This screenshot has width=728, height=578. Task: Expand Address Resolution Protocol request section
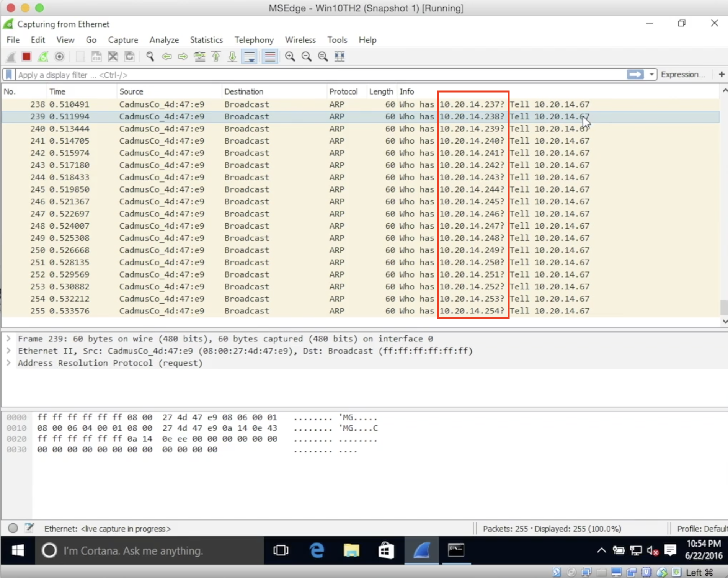point(8,363)
